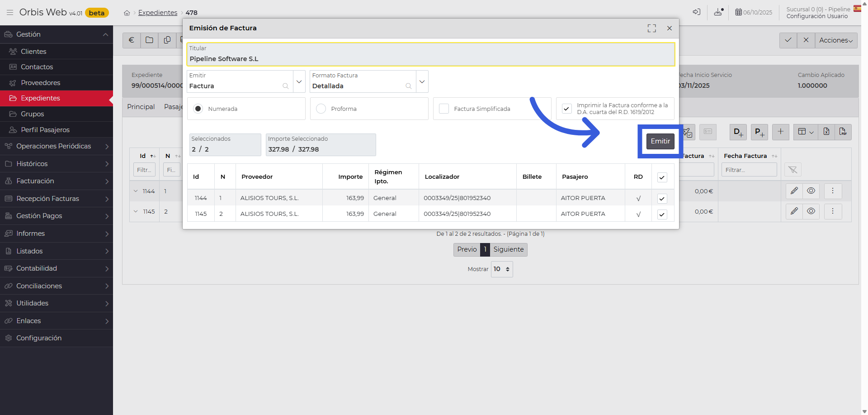Click the euro symbol toolbar icon
The width and height of the screenshot is (868, 415).
[x=132, y=40]
